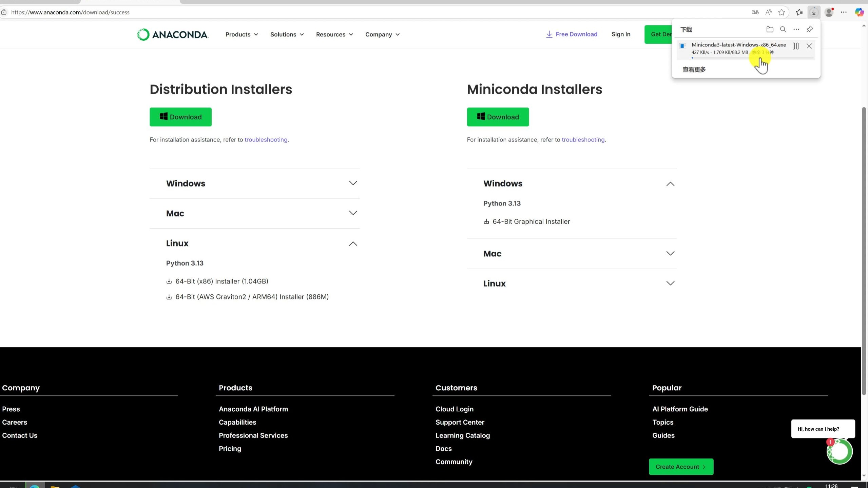Open Copilot in the browser toolbar

pos(860,12)
